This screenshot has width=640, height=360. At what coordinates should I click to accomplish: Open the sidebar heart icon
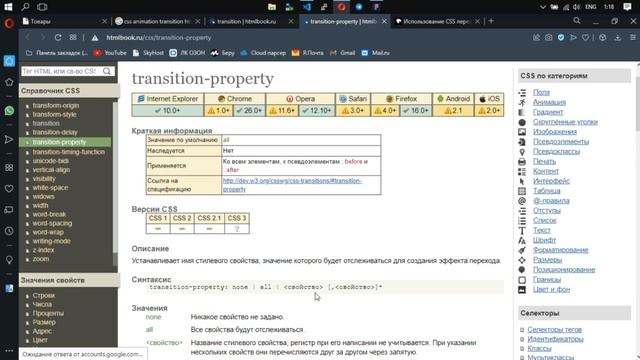9,189
